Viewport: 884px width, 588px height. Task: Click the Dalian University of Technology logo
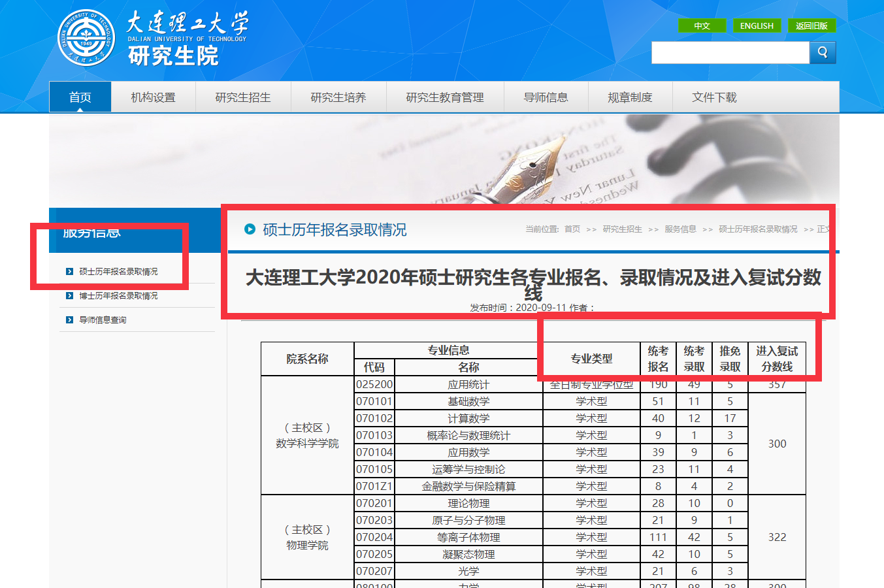(86, 37)
